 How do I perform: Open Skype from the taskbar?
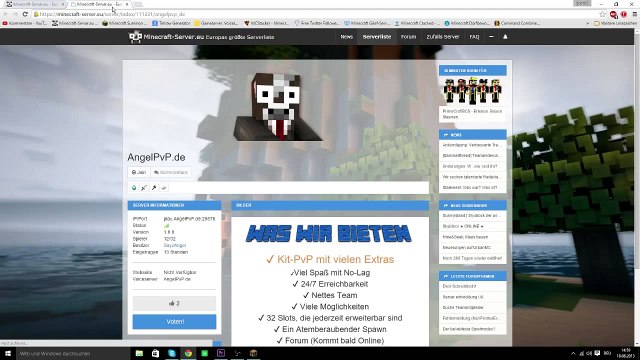(172, 353)
